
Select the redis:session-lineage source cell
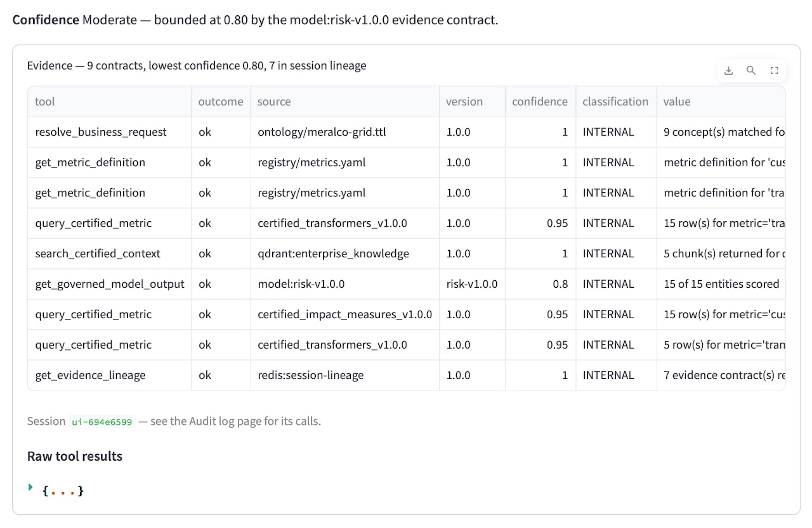(345, 375)
